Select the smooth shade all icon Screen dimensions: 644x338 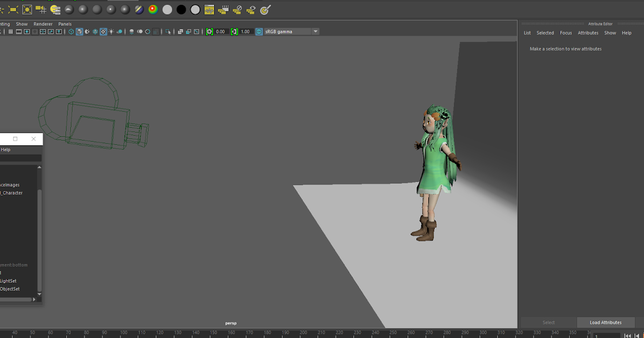coord(79,32)
